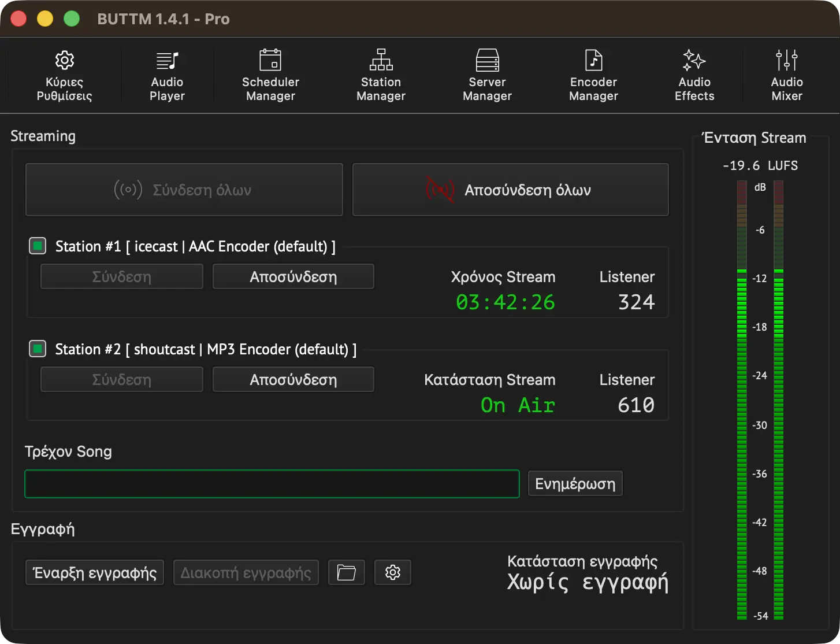Click the On Air stream status

[x=518, y=405]
